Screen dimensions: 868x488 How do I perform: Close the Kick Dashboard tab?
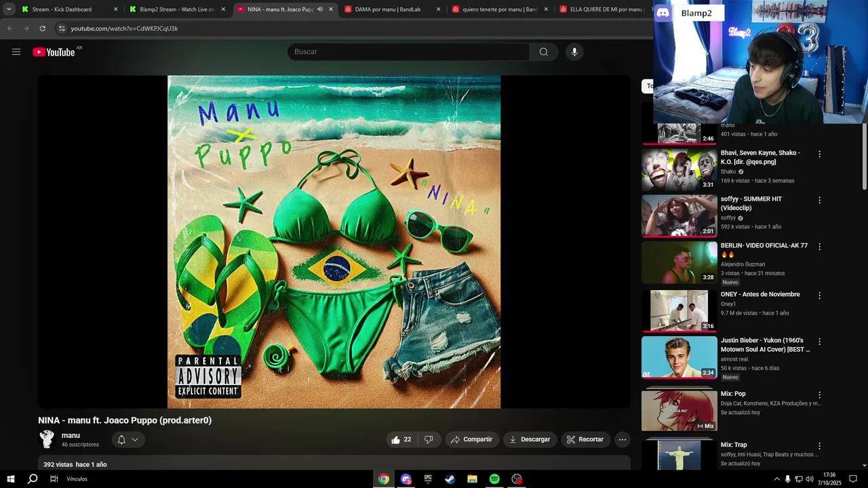[115, 9]
